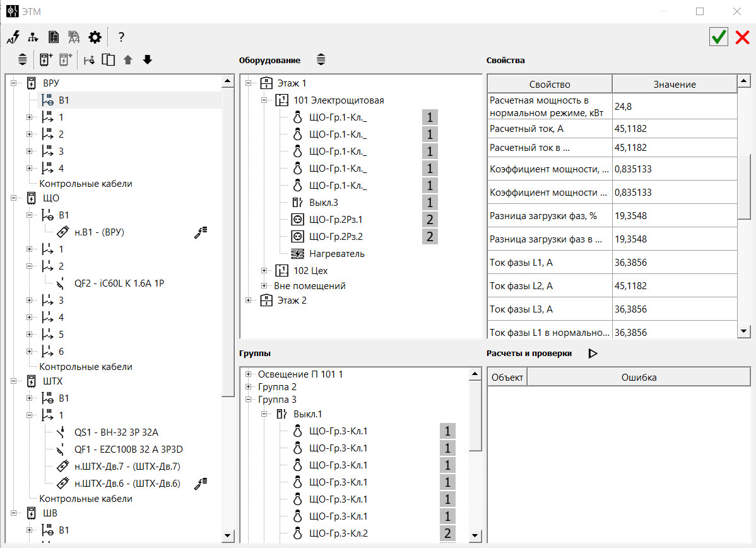Expand the Группа 2 node
The height and width of the screenshot is (548, 756).
[x=248, y=386]
